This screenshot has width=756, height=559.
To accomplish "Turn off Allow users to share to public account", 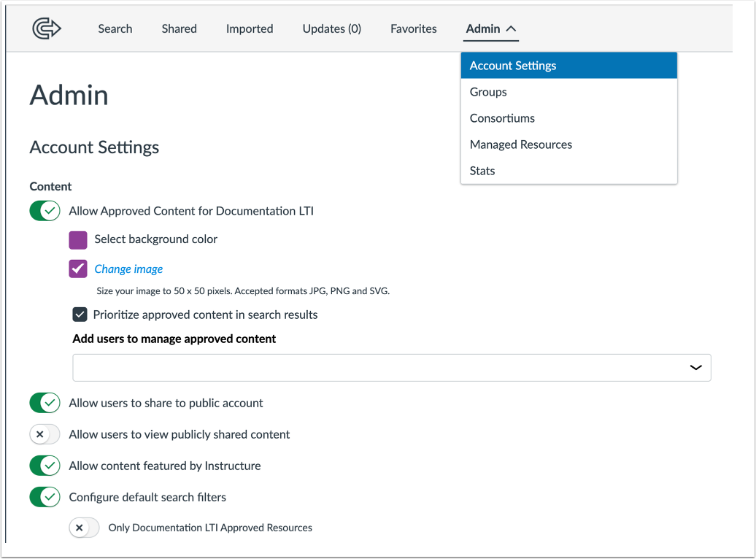I will point(45,403).
